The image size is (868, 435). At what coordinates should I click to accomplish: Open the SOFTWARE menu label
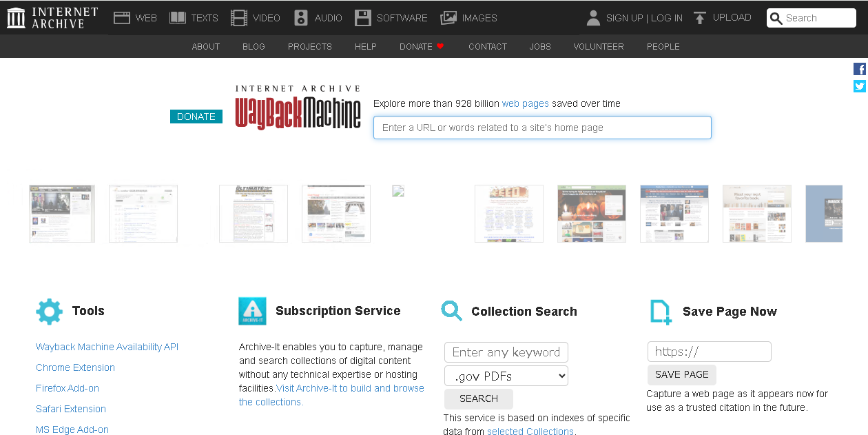[402, 18]
